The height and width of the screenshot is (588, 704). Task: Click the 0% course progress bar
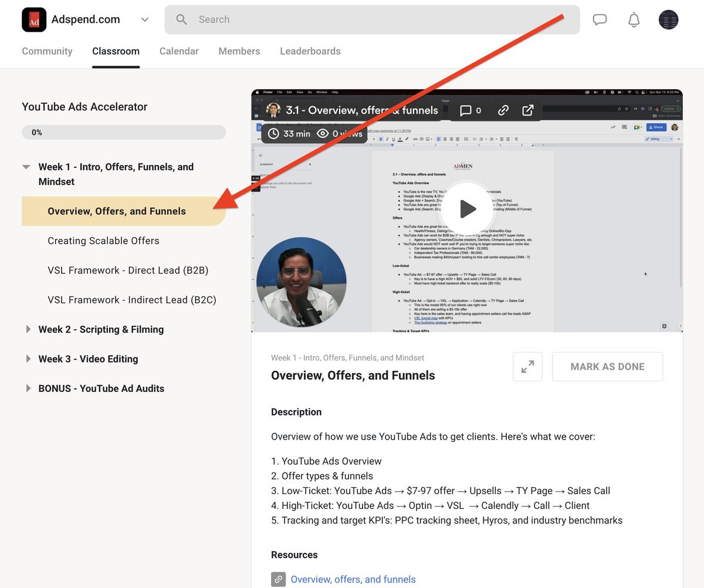124,133
